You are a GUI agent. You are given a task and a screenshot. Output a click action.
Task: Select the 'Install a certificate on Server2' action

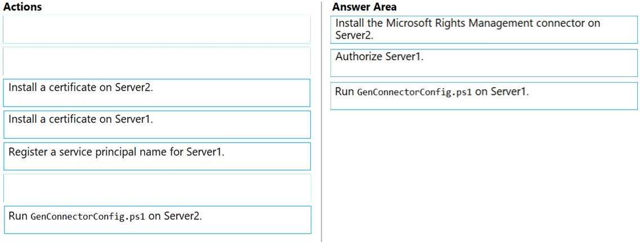click(x=156, y=93)
